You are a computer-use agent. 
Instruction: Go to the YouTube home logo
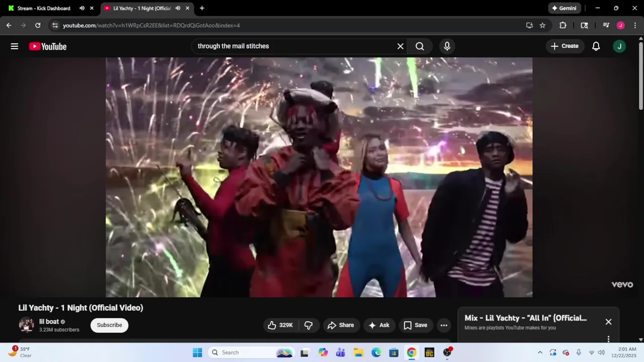click(48, 46)
